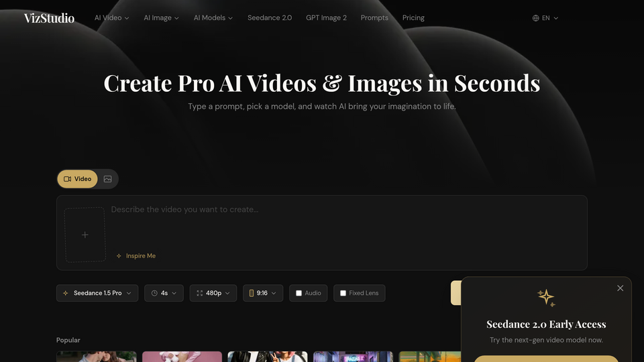Click the globe language icon

coord(535,18)
